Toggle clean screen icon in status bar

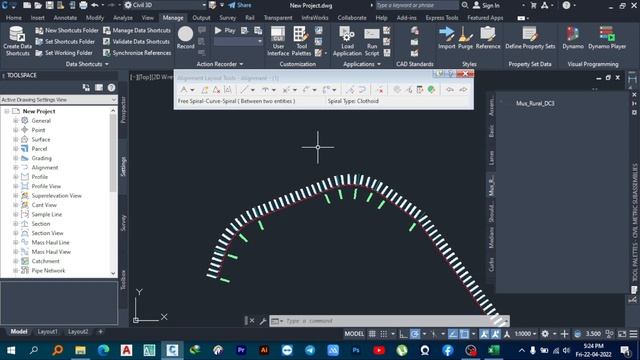(622, 334)
